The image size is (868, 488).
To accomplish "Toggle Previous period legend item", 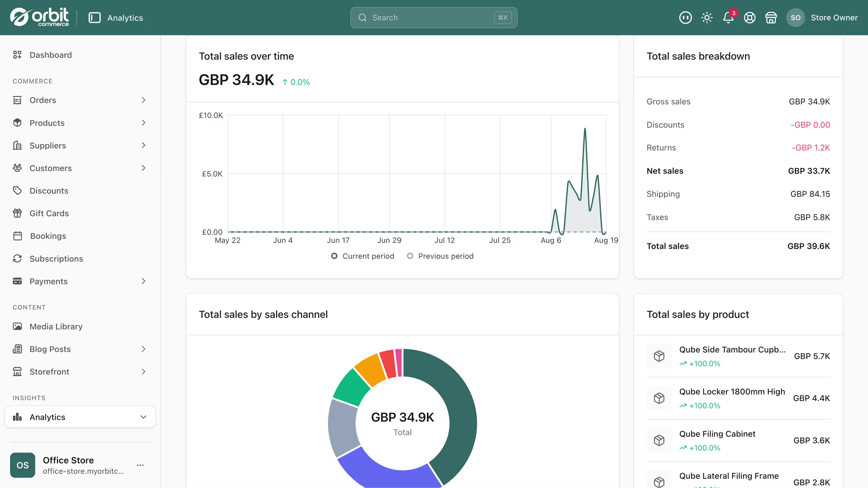I will (x=440, y=256).
